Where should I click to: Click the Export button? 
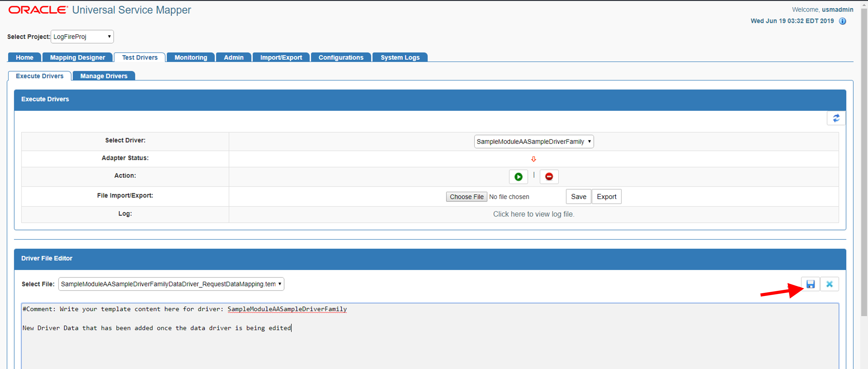coord(606,197)
